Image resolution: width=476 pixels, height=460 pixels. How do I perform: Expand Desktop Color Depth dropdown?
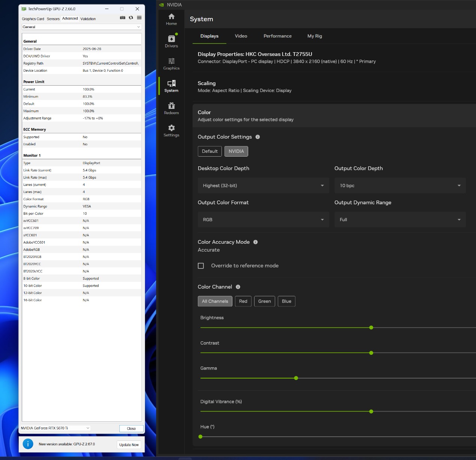tap(263, 186)
